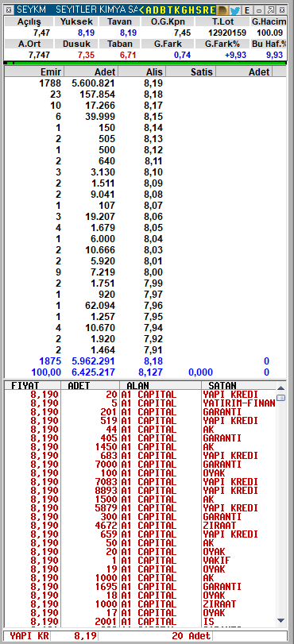The height and width of the screenshot is (644, 294).
Task: Click the Yuksek label
Action: coord(76,21)
